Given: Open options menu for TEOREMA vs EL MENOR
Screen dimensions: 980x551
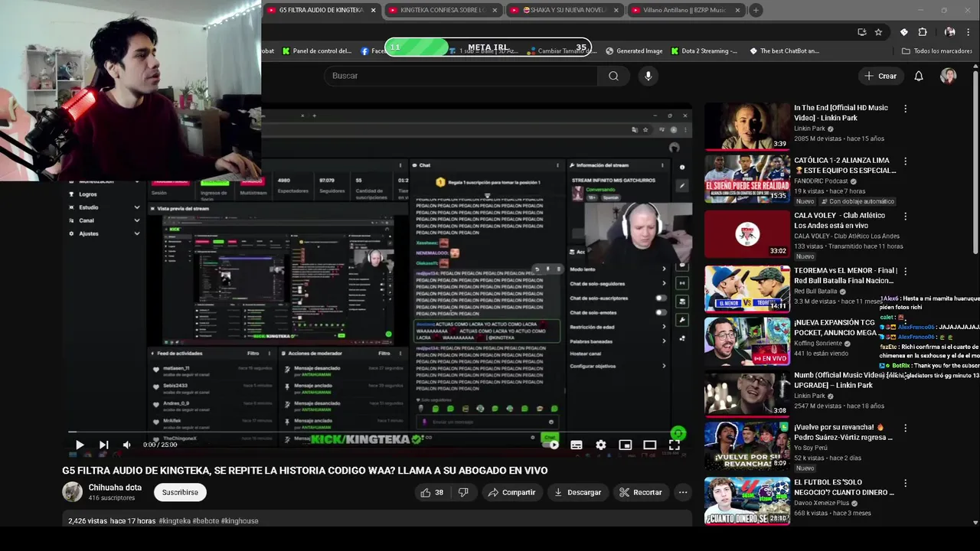Looking at the screenshot, I should (x=905, y=271).
